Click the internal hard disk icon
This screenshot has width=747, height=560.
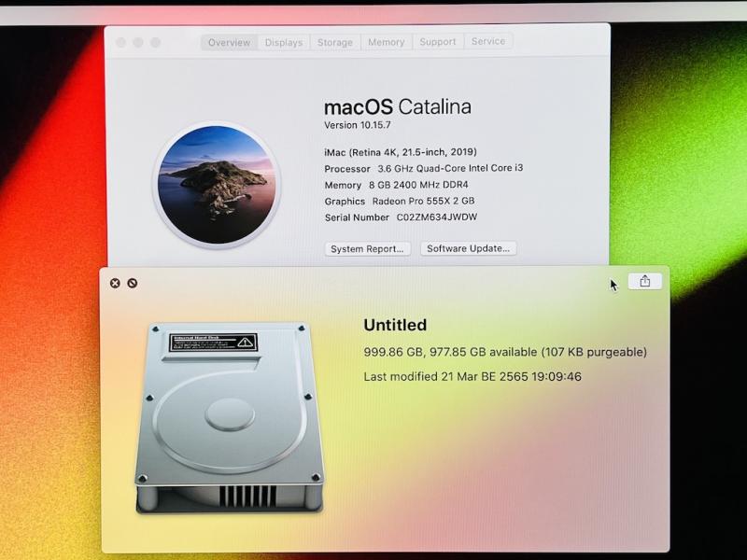229,418
